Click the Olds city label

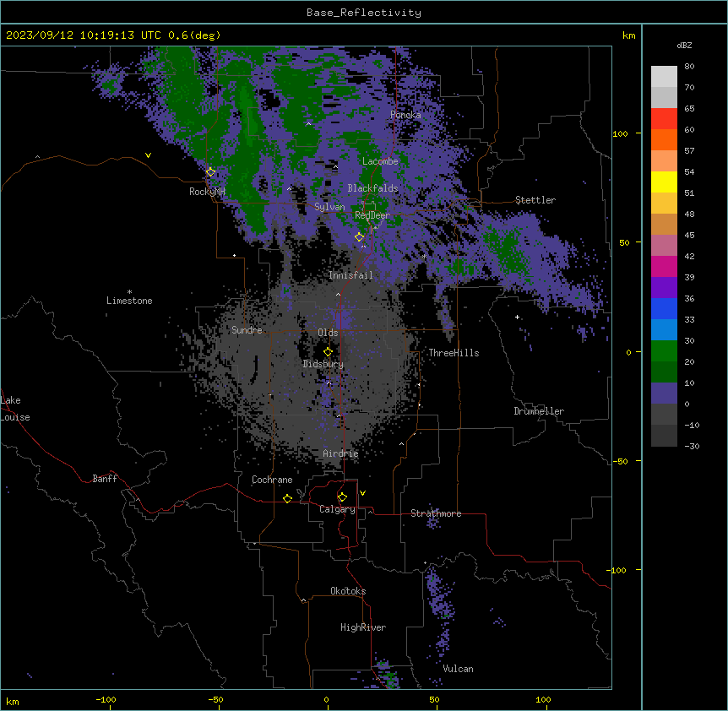(x=328, y=333)
